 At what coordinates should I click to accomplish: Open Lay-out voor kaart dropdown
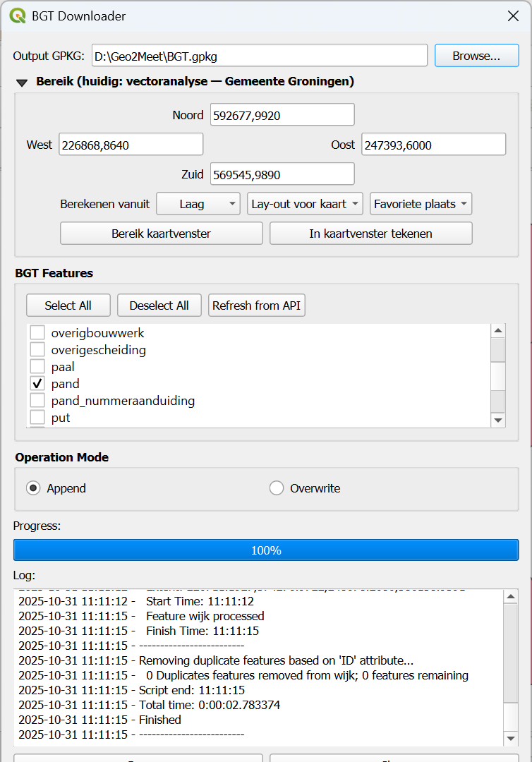point(306,204)
